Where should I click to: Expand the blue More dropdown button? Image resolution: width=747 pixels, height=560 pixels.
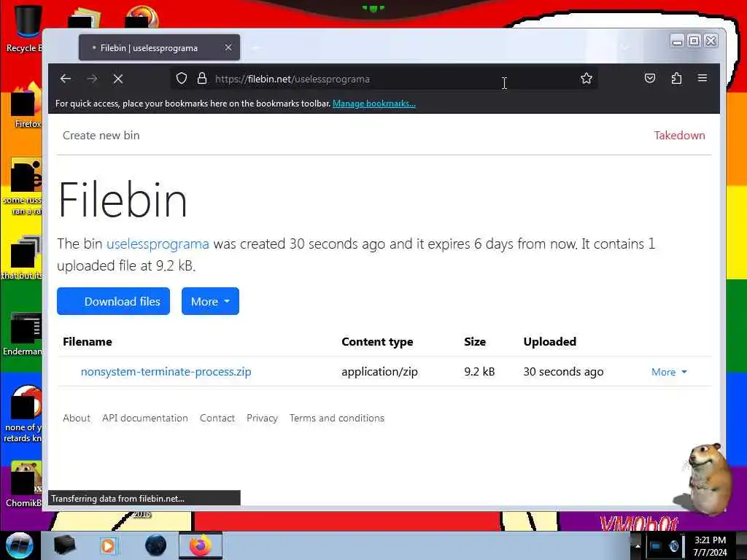[210, 301]
